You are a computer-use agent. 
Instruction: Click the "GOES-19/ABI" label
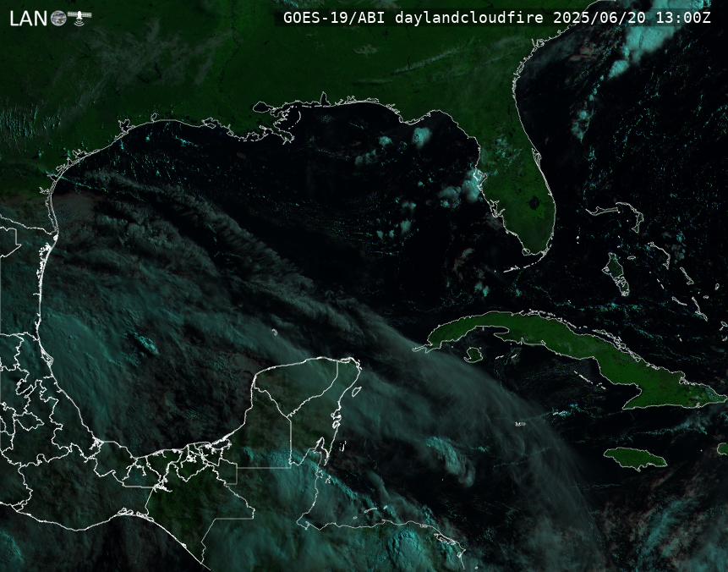coord(334,18)
